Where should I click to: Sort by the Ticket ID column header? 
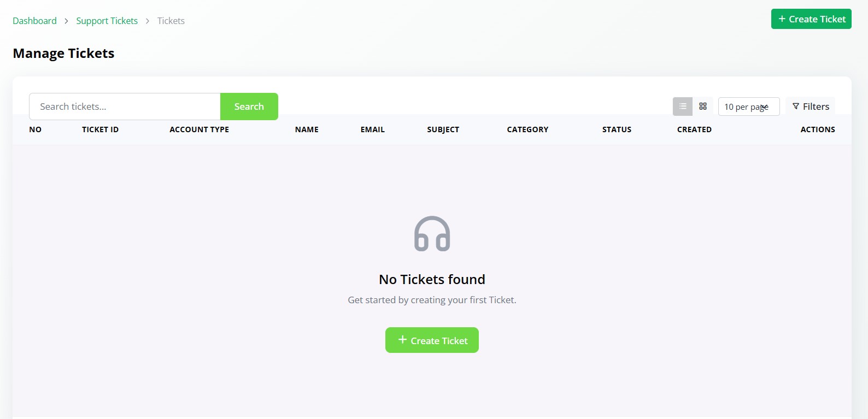100,129
